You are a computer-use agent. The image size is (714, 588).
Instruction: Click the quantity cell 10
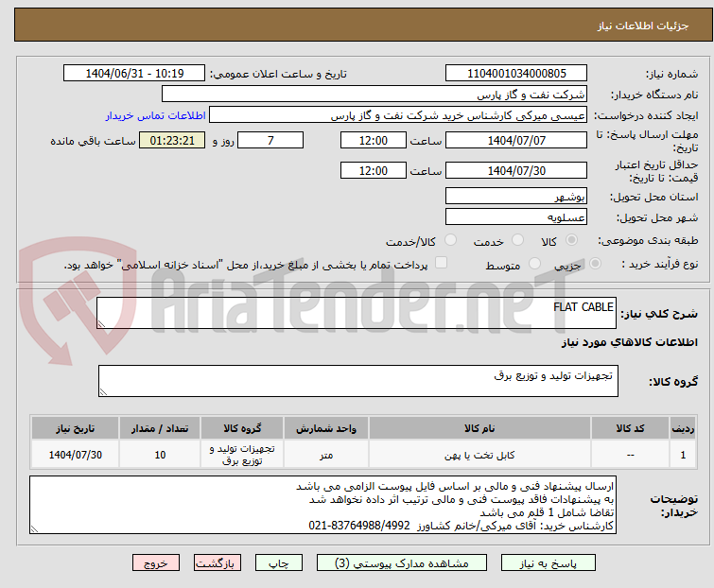tap(160, 455)
